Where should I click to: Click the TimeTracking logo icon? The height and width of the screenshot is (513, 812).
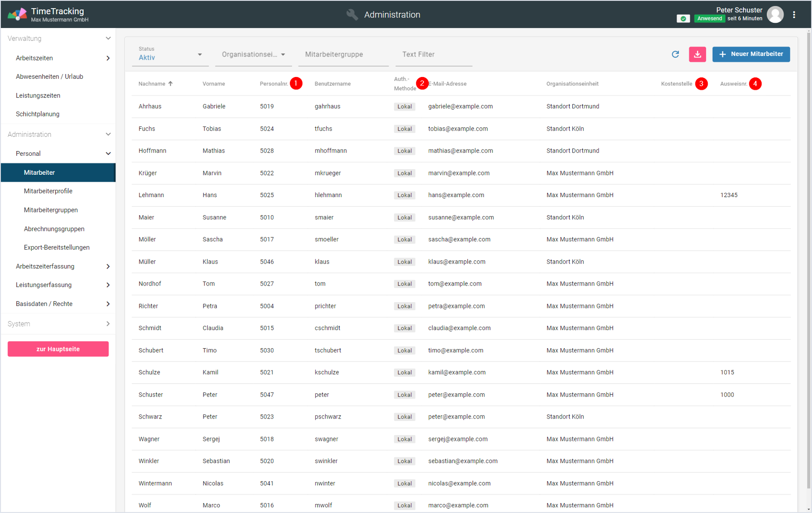pos(17,15)
